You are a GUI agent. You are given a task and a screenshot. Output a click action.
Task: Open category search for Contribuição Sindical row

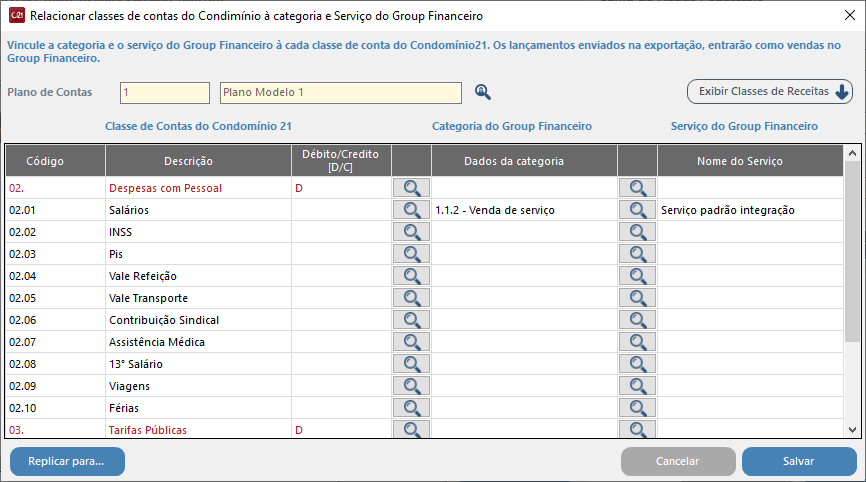click(x=411, y=320)
